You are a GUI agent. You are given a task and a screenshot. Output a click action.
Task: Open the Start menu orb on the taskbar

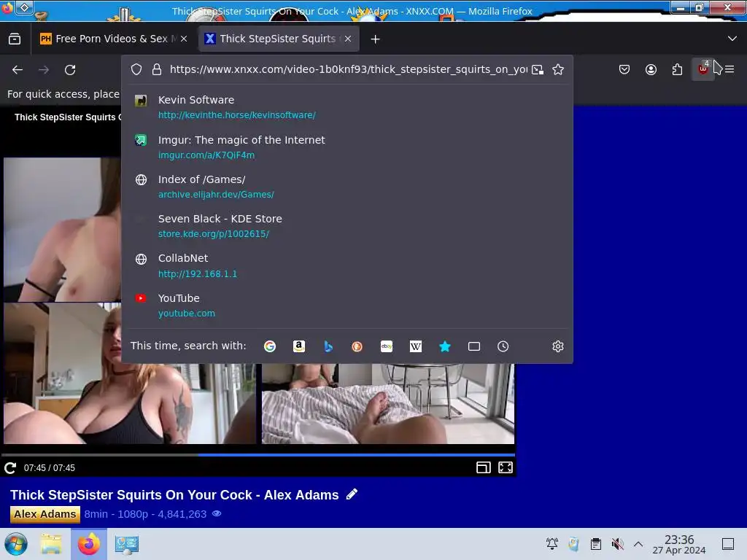coord(16,544)
